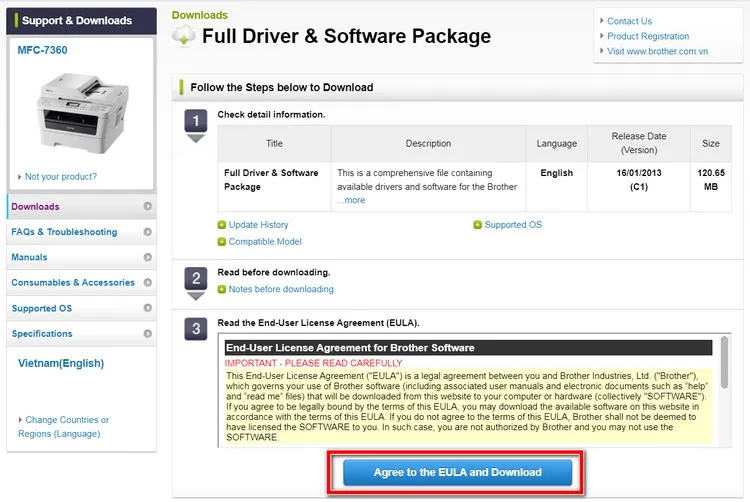The width and height of the screenshot is (750, 502).
Task: Click the EULA text box scrollbar
Action: click(x=724, y=390)
